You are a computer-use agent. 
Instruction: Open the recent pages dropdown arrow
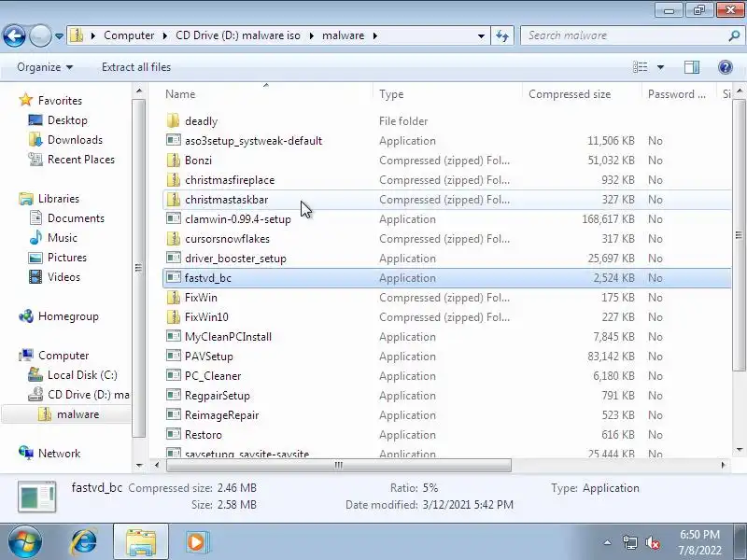(59, 36)
